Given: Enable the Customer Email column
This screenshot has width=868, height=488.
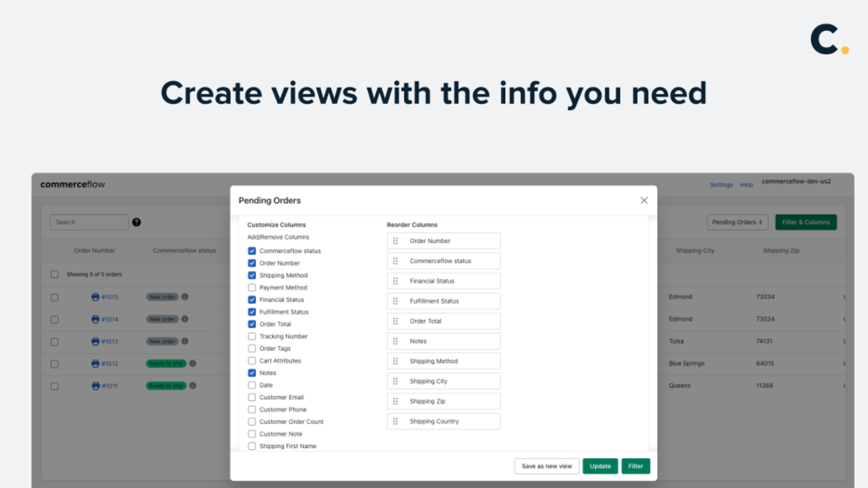Looking at the screenshot, I should 252,397.
